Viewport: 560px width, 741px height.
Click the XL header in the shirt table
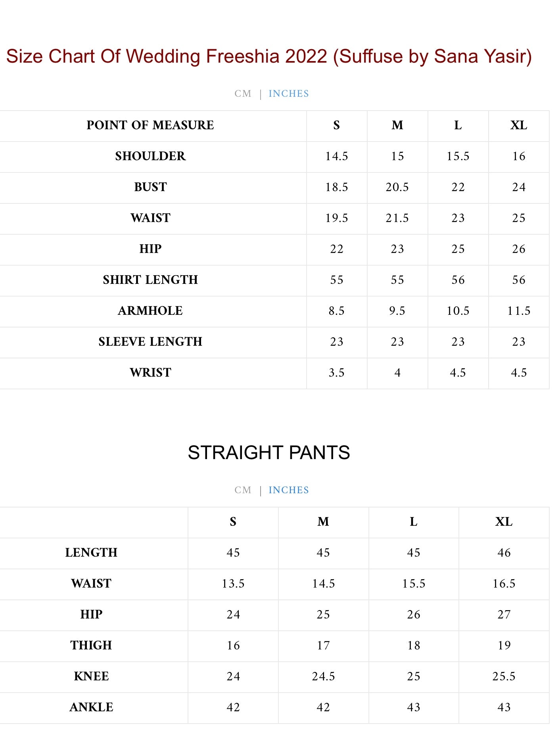[518, 125]
